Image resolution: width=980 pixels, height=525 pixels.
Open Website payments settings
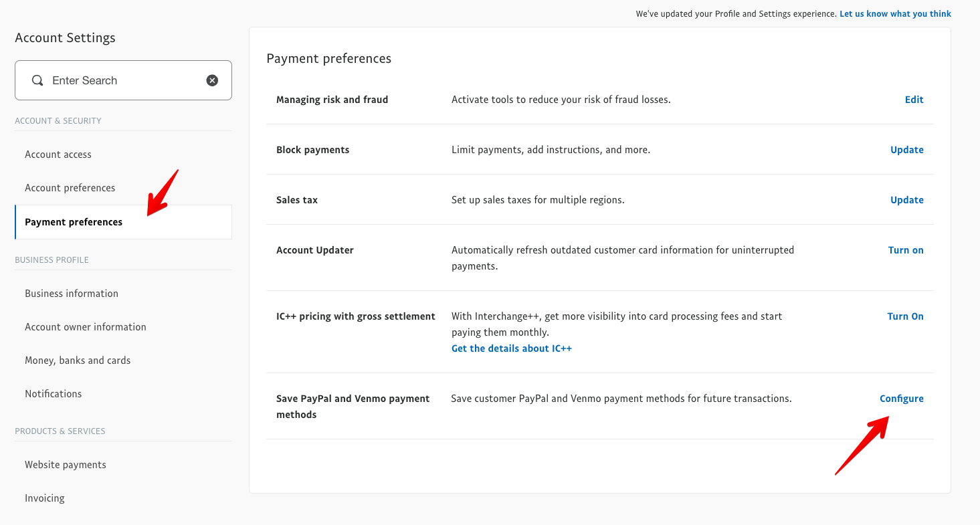click(66, 465)
